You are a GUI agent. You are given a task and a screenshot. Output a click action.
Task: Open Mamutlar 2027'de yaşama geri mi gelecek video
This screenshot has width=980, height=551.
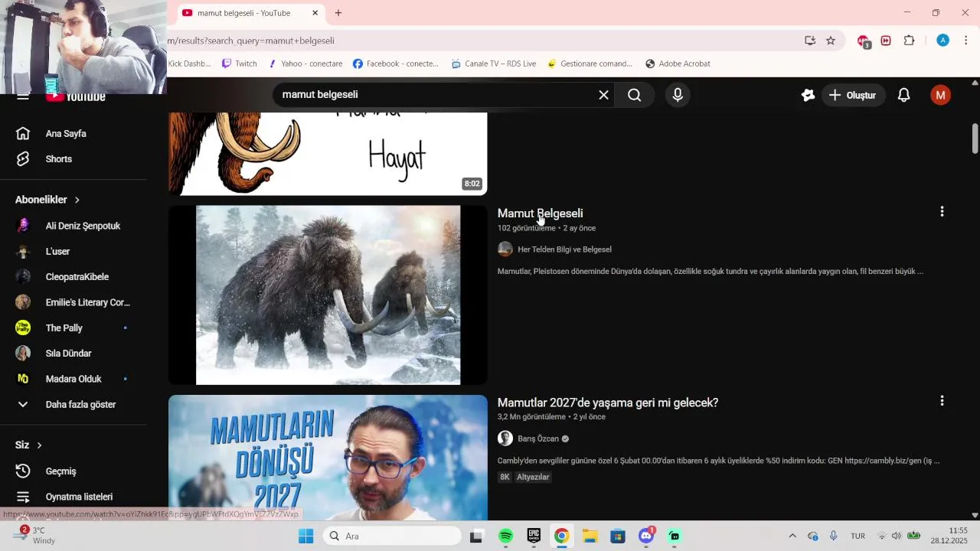[608, 403]
